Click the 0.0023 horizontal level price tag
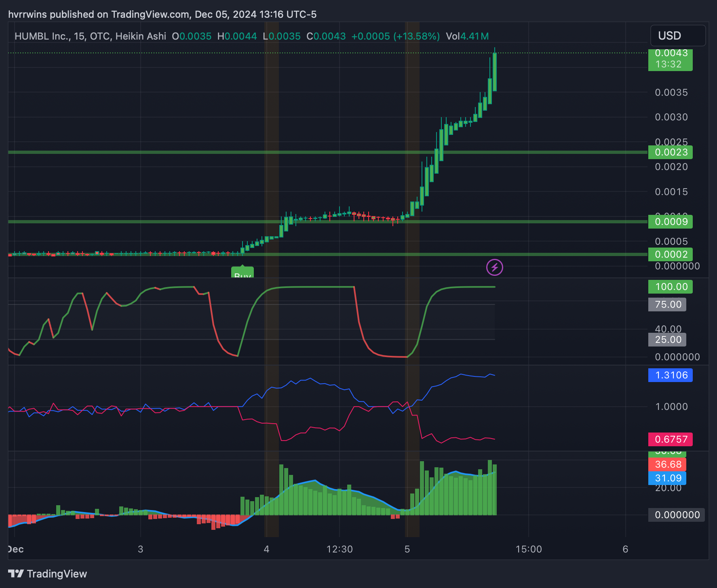 click(x=671, y=152)
